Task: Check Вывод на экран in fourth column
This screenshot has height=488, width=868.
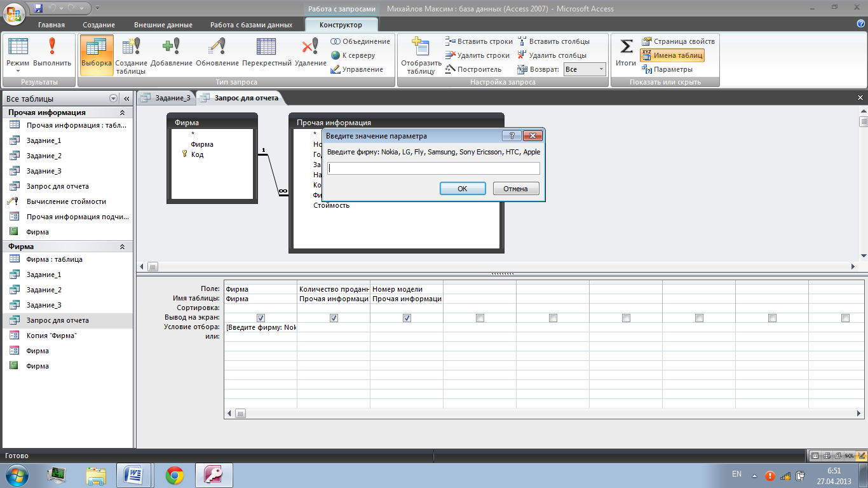Action: pos(480,318)
